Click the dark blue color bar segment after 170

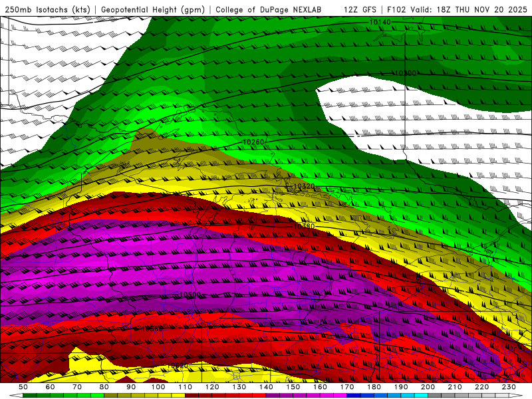pyautogui.click(x=354, y=396)
